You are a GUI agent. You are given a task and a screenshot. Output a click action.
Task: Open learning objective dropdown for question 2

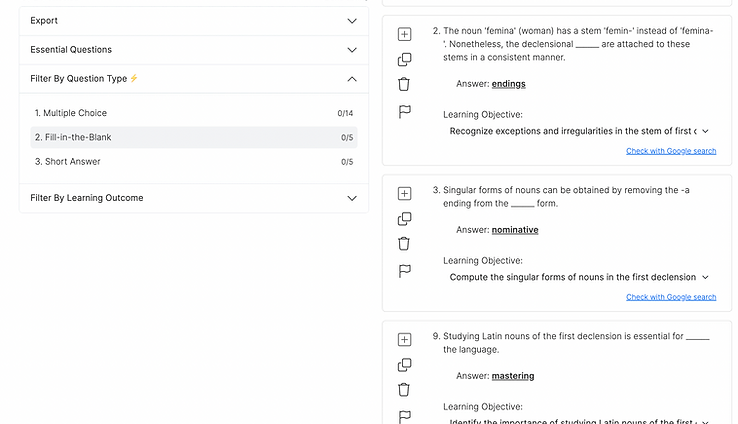click(x=579, y=131)
